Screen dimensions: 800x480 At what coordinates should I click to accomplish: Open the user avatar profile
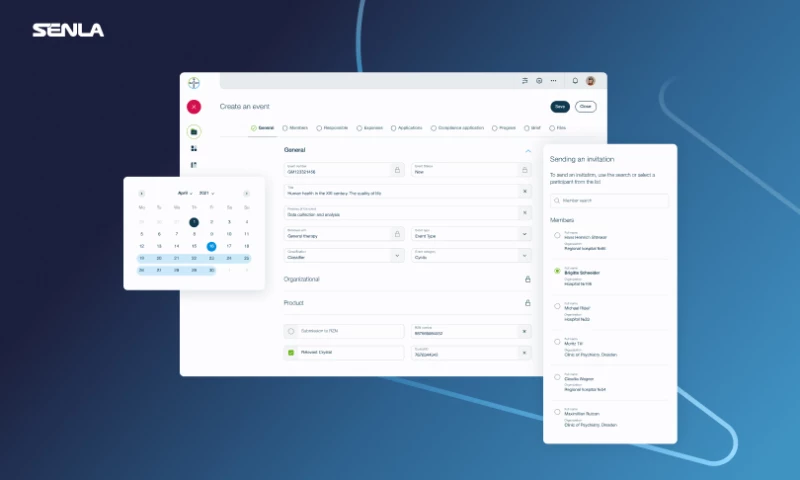(x=590, y=81)
